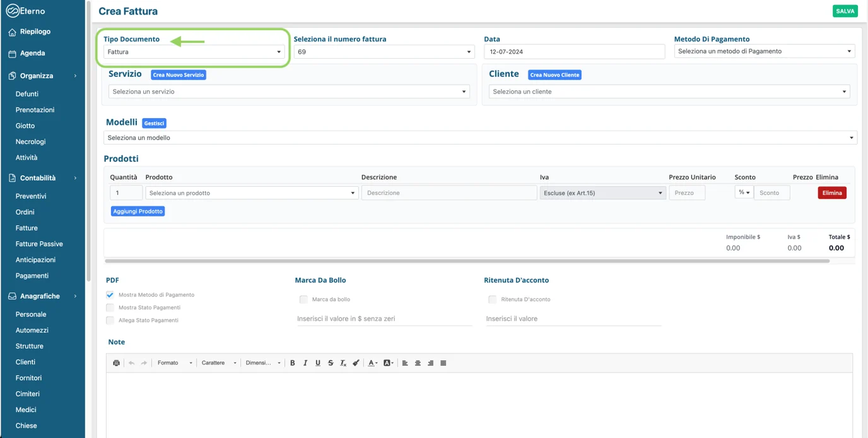This screenshot has width=868, height=438.
Task: Justify text in the Note editor
Action: [x=443, y=363]
